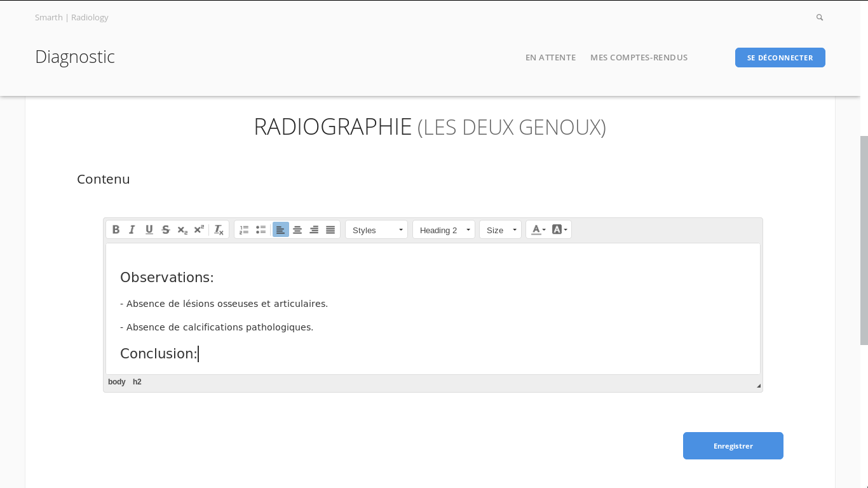Underline the selected text
The height and width of the screenshot is (488, 868).
[x=149, y=229]
